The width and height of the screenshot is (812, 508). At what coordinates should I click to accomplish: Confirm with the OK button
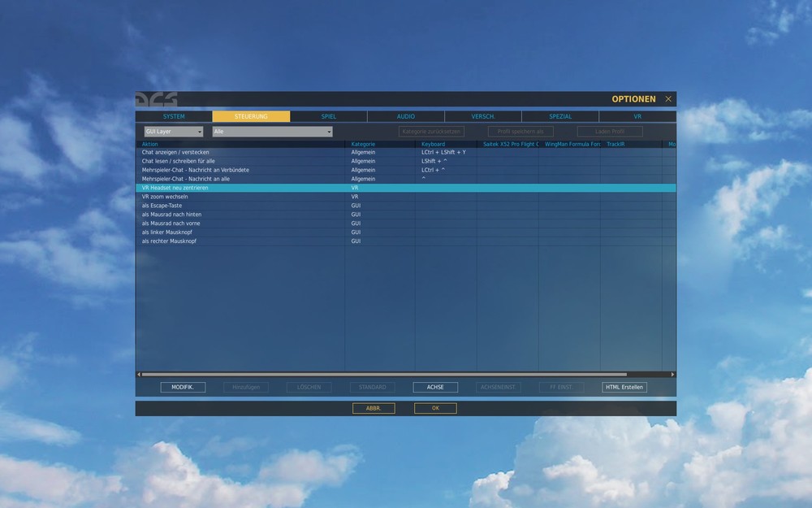[435, 409]
